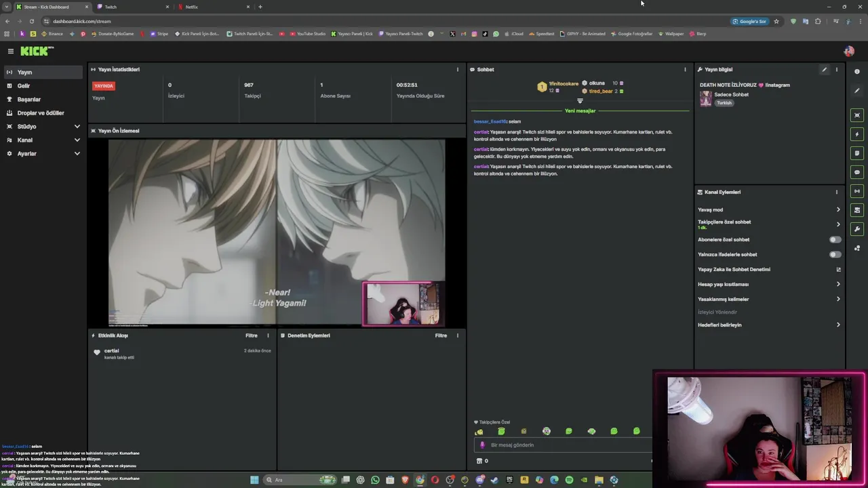Insert the first yellow emote in chat
Screen dimensions: 868x488
tap(479, 431)
